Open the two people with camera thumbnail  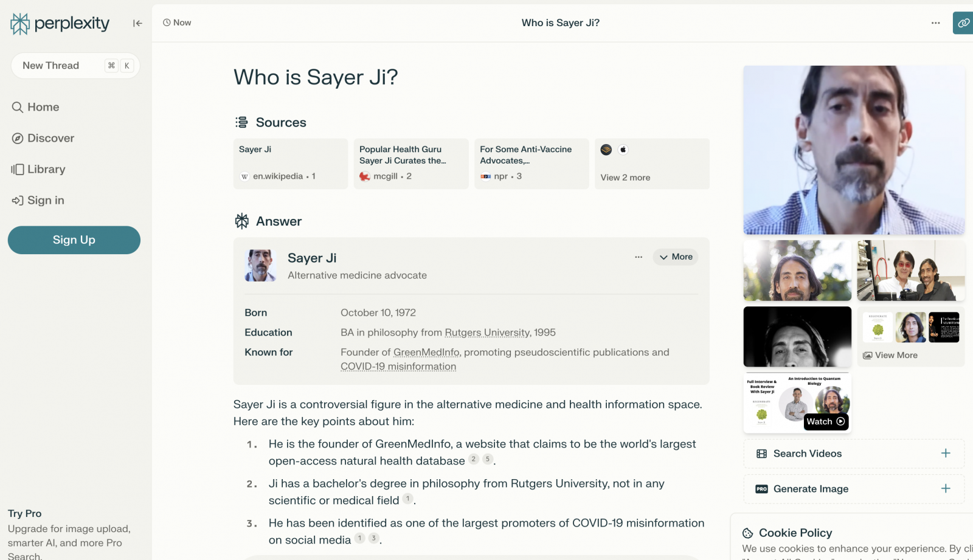(x=911, y=271)
